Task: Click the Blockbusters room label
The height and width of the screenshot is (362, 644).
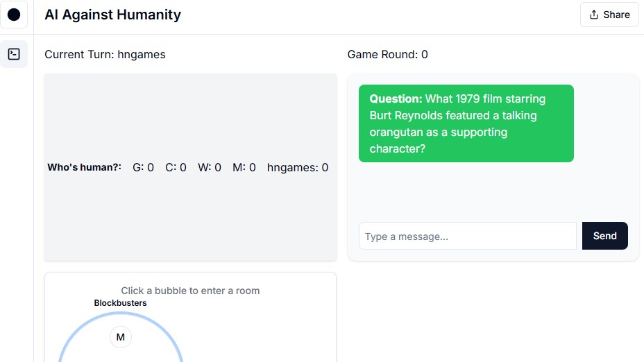Action: point(120,303)
